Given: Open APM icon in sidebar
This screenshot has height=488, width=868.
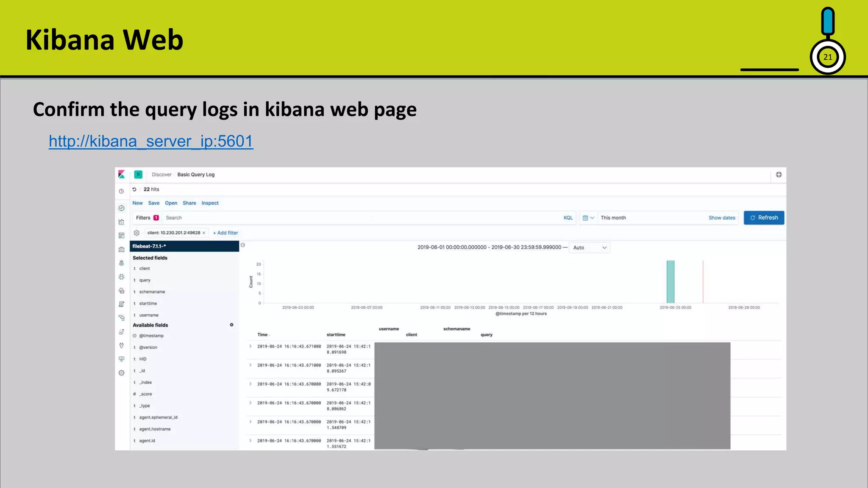Looking at the screenshot, I should (x=121, y=318).
